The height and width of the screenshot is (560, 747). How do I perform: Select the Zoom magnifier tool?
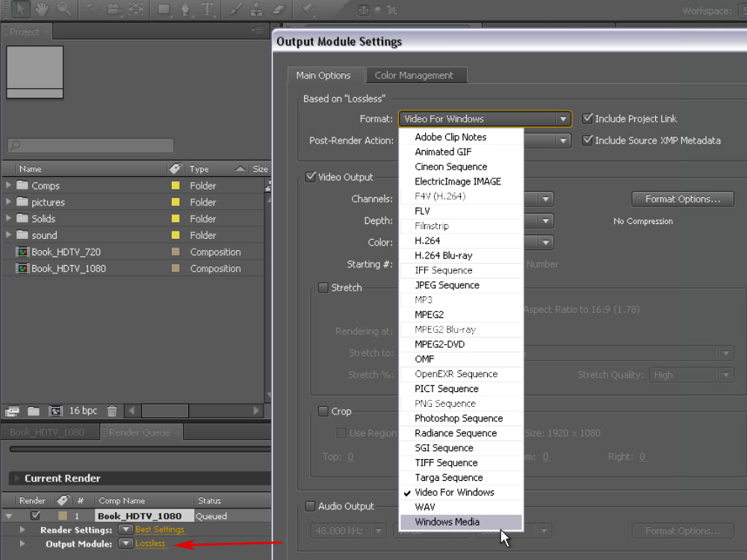tap(63, 8)
